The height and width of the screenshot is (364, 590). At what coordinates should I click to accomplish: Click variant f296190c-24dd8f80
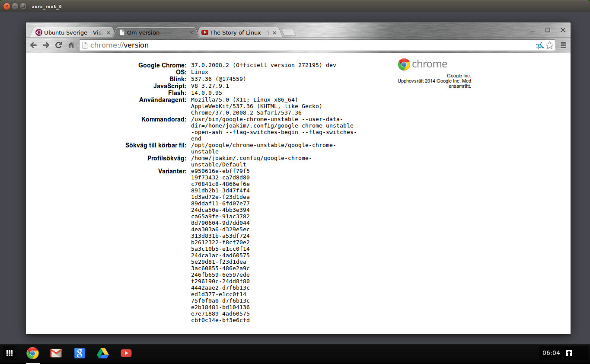point(220,281)
